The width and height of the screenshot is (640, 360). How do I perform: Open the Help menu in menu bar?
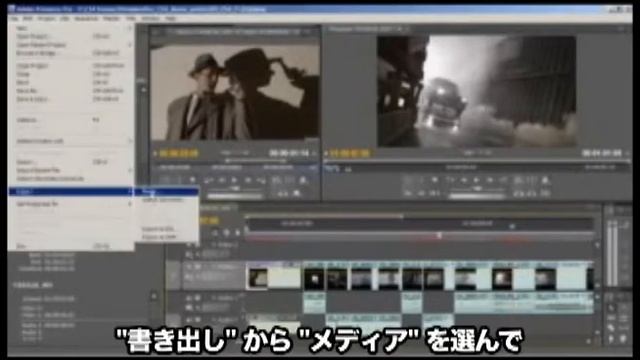click(x=171, y=18)
